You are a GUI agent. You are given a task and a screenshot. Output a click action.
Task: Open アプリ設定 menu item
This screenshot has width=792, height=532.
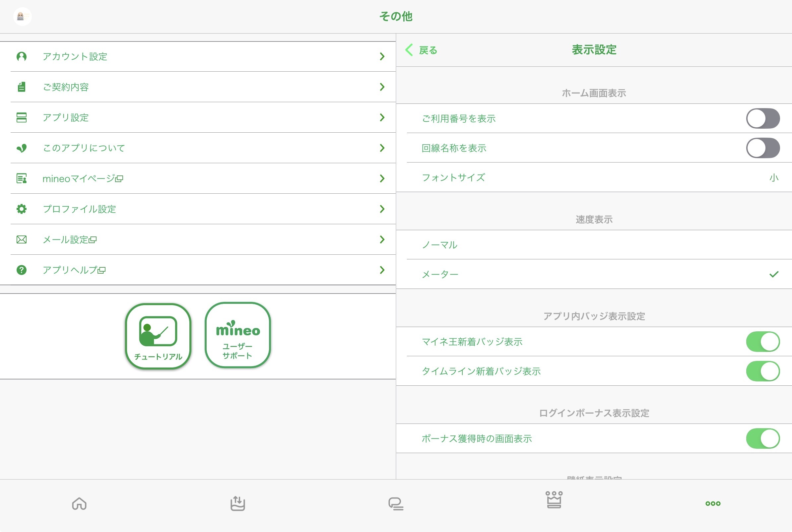tap(65, 117)
